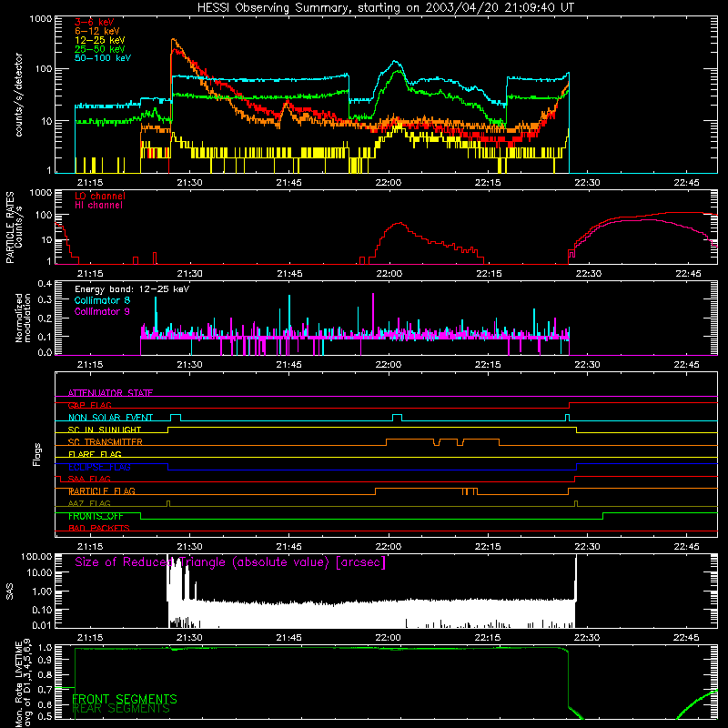728x728 pixels.
Task: Select the Collimator 9 legend label
Action: tap(102, 311)
